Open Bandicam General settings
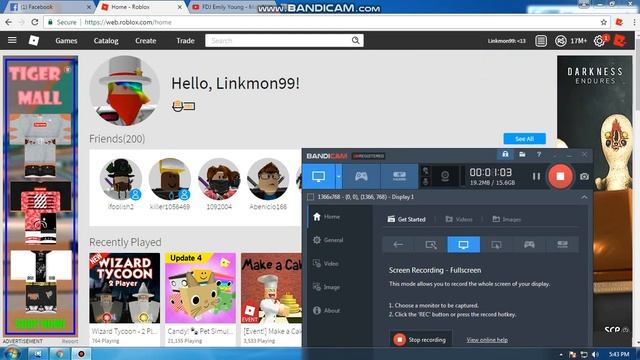640x360 pixels. point(328,240)
